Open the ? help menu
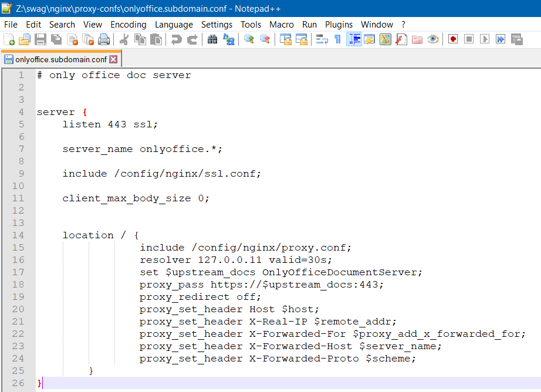This screenshot has height=392, width=541. click(x=403, y=25)
